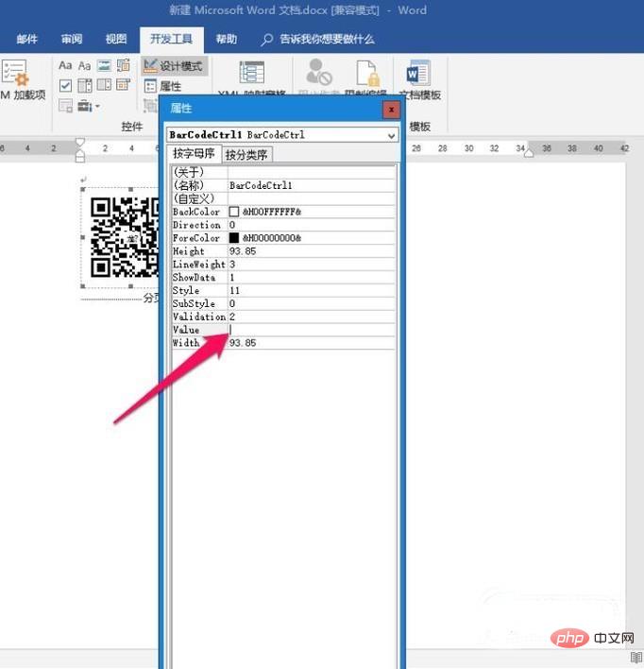644x669 pixels.
Task: Switch to the 按分类序 tab
Action: tap(247, 154)
